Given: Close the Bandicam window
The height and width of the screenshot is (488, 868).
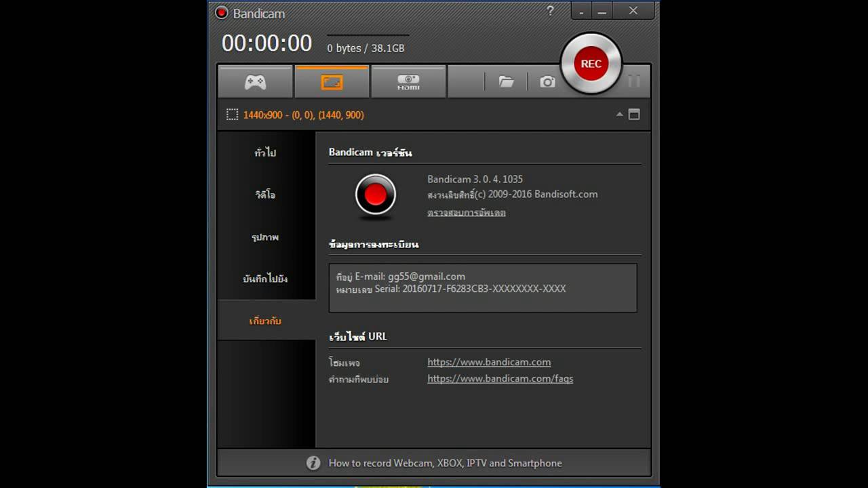Looking at the screenshot, I should coord(633,11).
